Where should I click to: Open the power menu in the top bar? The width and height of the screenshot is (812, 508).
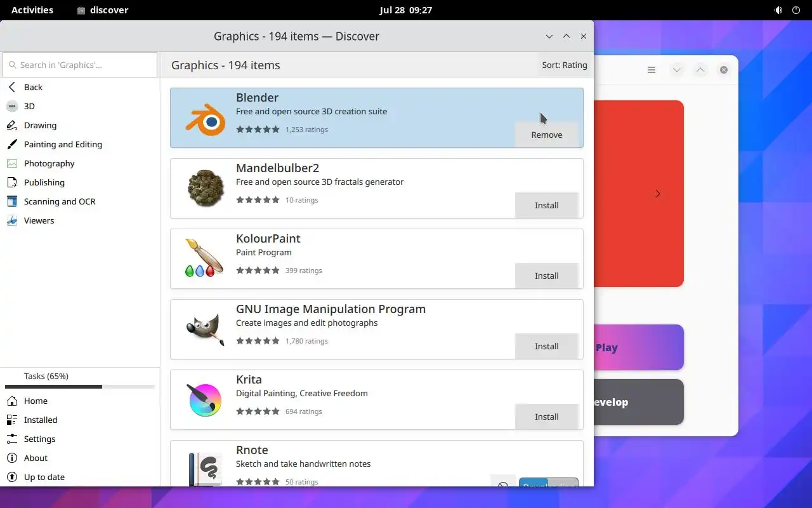[796, 10]
